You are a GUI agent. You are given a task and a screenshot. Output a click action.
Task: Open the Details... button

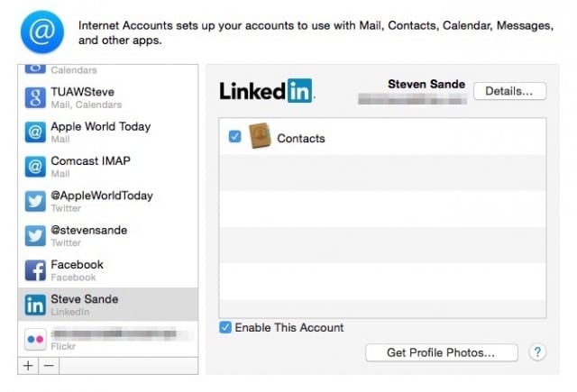tap(509, 91)
